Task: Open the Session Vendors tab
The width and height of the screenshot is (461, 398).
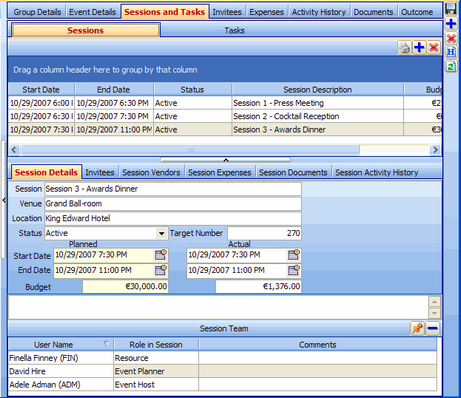Action: point(151,172)
